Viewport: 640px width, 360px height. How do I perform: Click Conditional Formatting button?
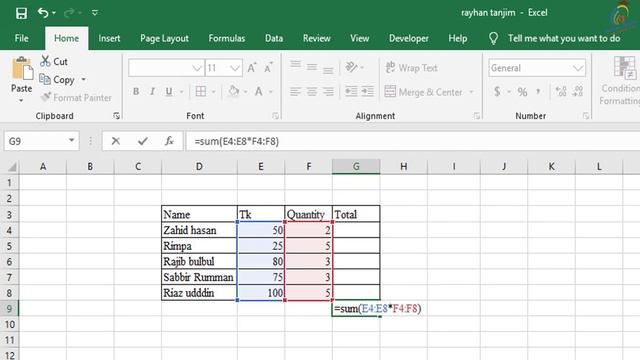620,81
